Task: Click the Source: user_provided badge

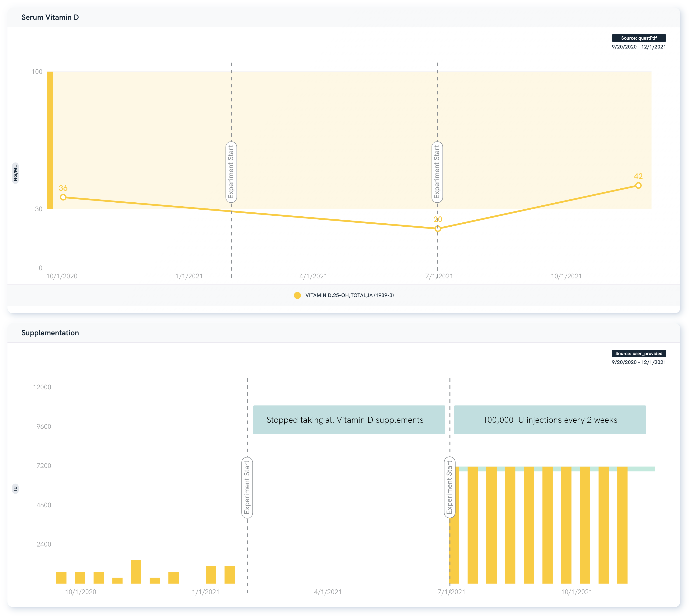Action: coord(639,353)
